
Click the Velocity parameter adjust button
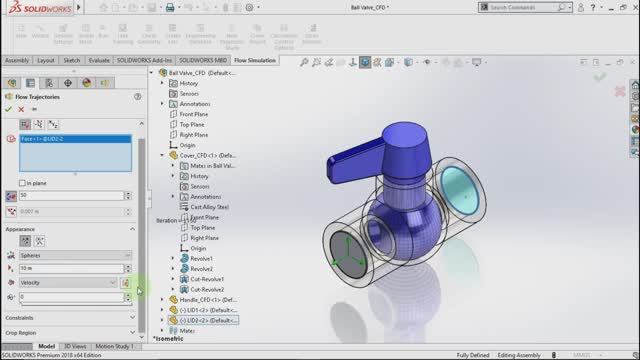point(126,283)
